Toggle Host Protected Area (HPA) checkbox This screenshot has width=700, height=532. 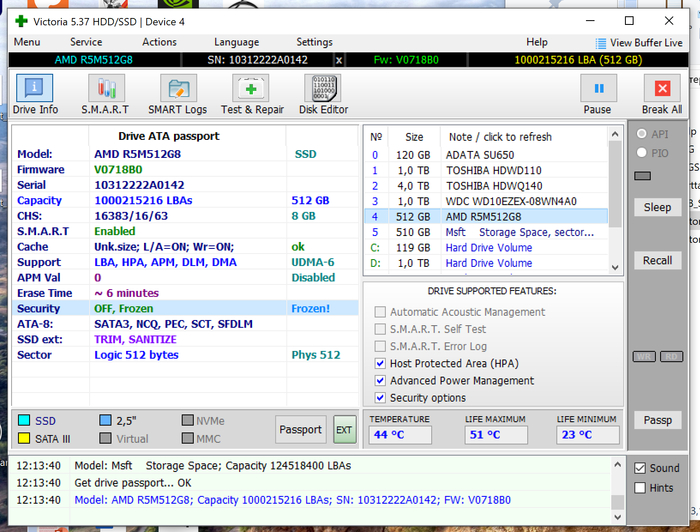(x=380, y=363)
